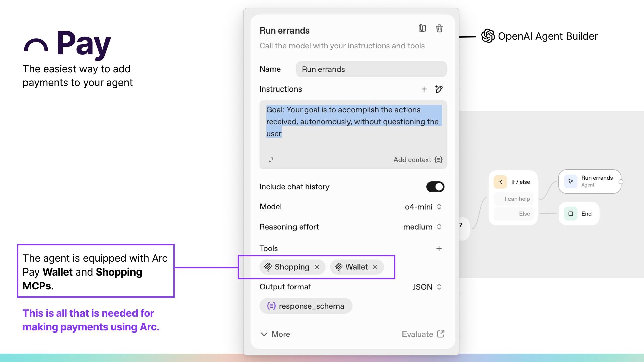
Task: Expand instructions with the corner arrows icon
Action: (271, 160)
